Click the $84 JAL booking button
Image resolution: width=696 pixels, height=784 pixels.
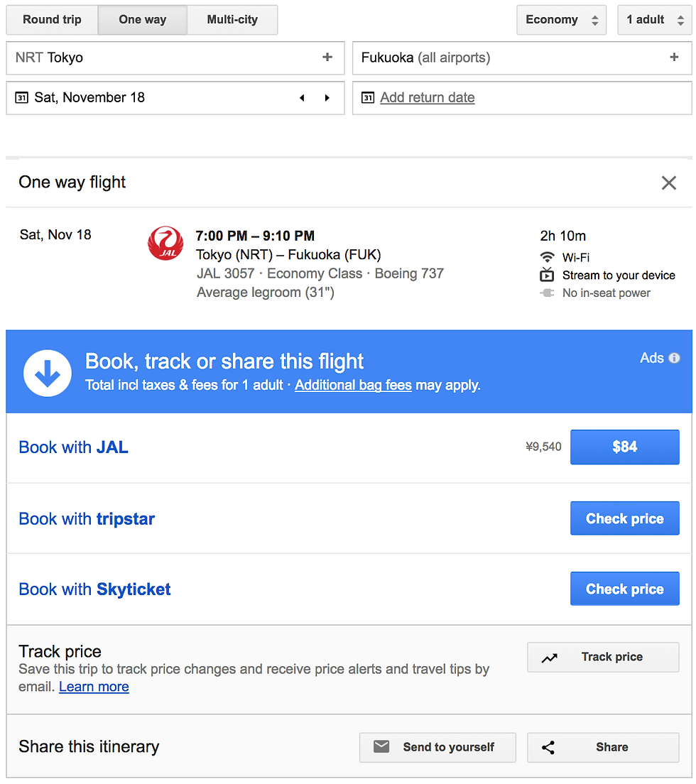[x=624, y=447]
